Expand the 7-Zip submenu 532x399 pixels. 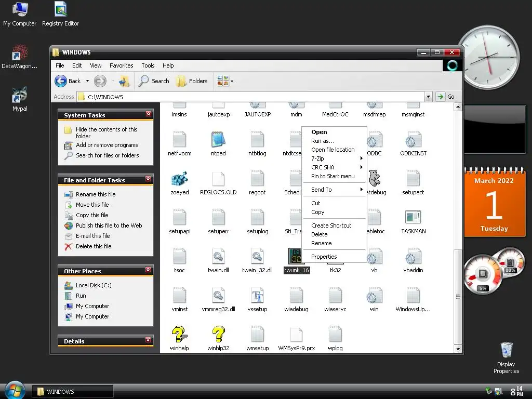tap(334, 158)
